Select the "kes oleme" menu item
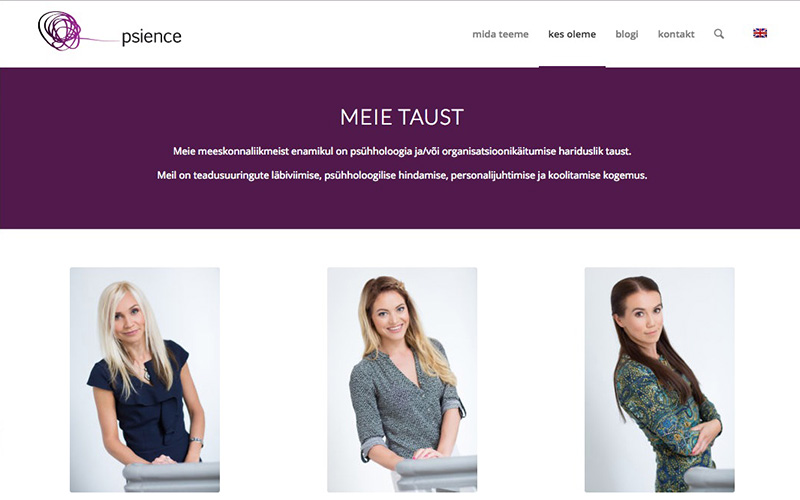 click(x=572, y=34)
